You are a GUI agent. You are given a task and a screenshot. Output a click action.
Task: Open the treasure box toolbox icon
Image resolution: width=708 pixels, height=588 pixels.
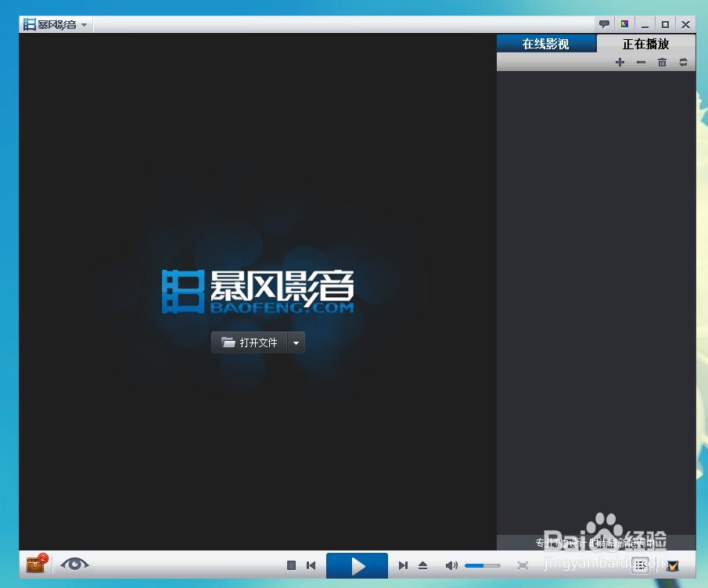36,564
